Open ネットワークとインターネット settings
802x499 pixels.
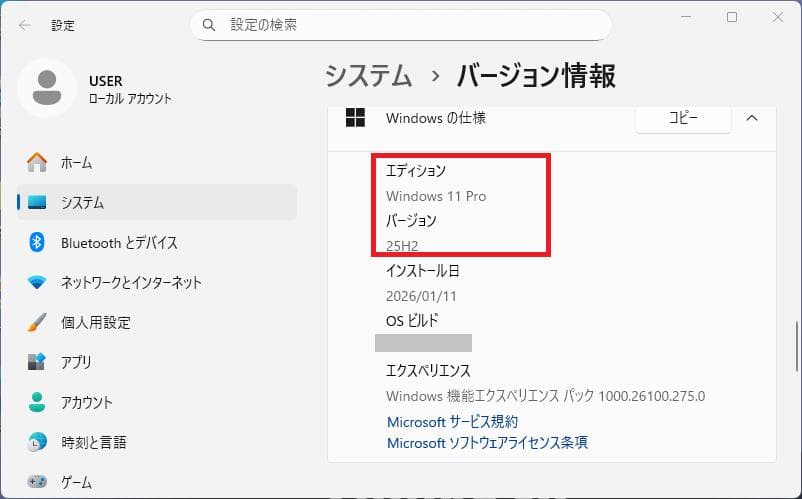[x=157, y=282]
